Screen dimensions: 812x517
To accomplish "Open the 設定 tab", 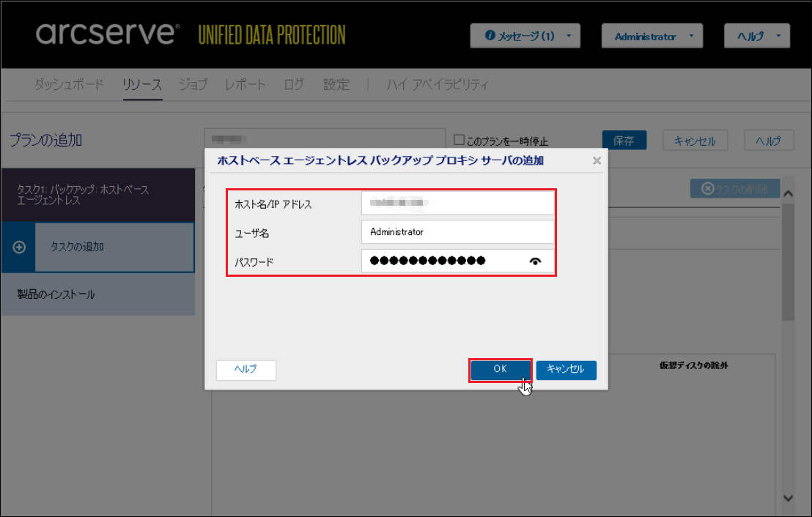I will coord(336,83).
